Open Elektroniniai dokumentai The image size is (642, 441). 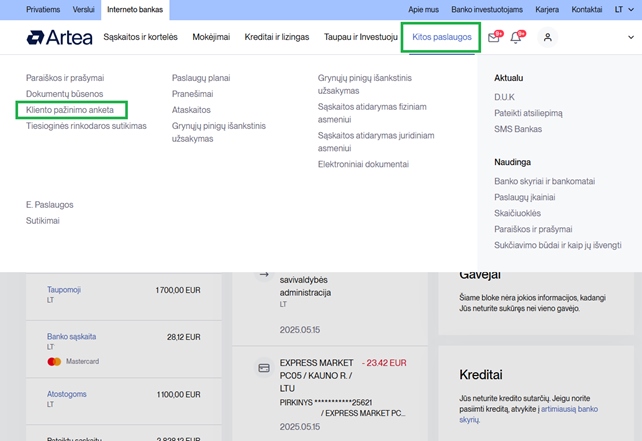click(x=363, y=164)
